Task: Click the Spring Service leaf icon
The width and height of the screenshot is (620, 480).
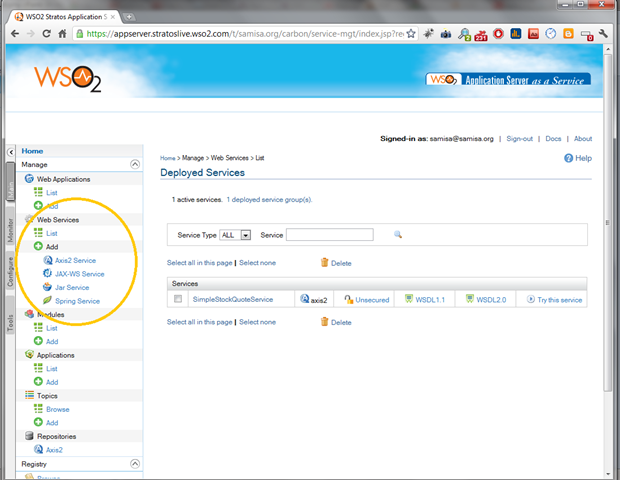Action: [x=47, y=300]
